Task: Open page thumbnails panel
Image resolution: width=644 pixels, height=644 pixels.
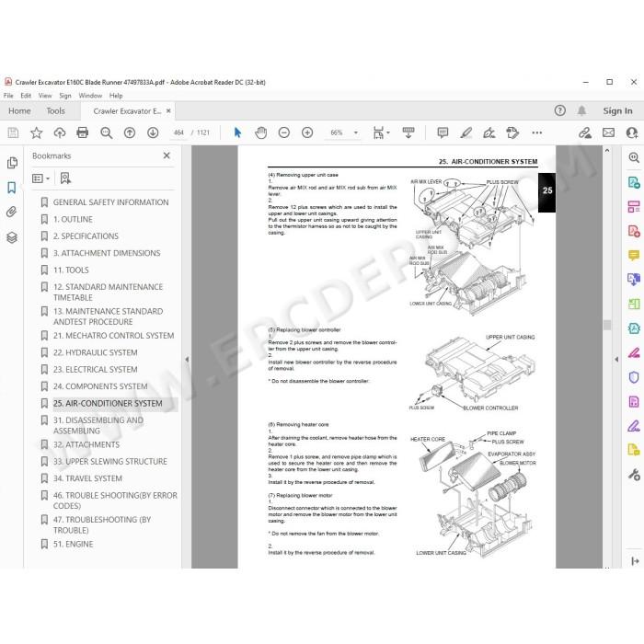Action: click(x=12, y=163)
